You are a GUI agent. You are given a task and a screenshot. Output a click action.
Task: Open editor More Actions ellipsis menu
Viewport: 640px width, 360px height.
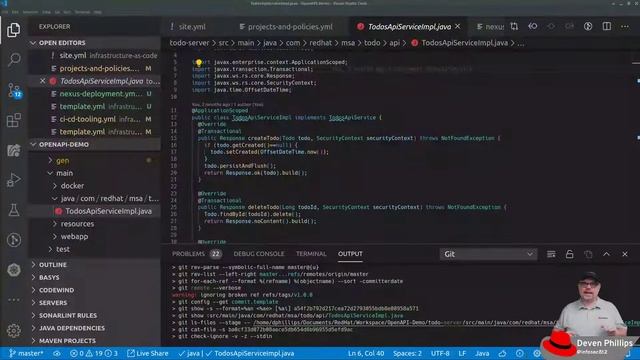click(x=625, y=27)
